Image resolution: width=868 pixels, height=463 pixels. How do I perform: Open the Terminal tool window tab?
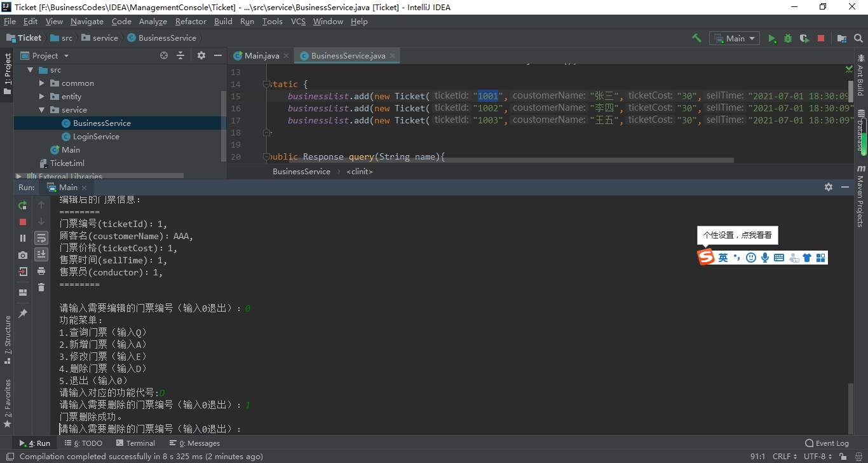point(135,443)
